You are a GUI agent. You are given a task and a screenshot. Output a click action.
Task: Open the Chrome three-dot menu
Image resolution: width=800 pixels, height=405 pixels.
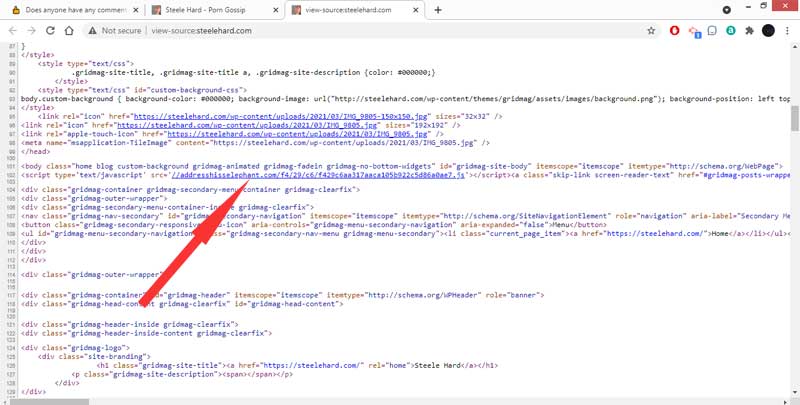pyautogui.click(x=787, y=31)
